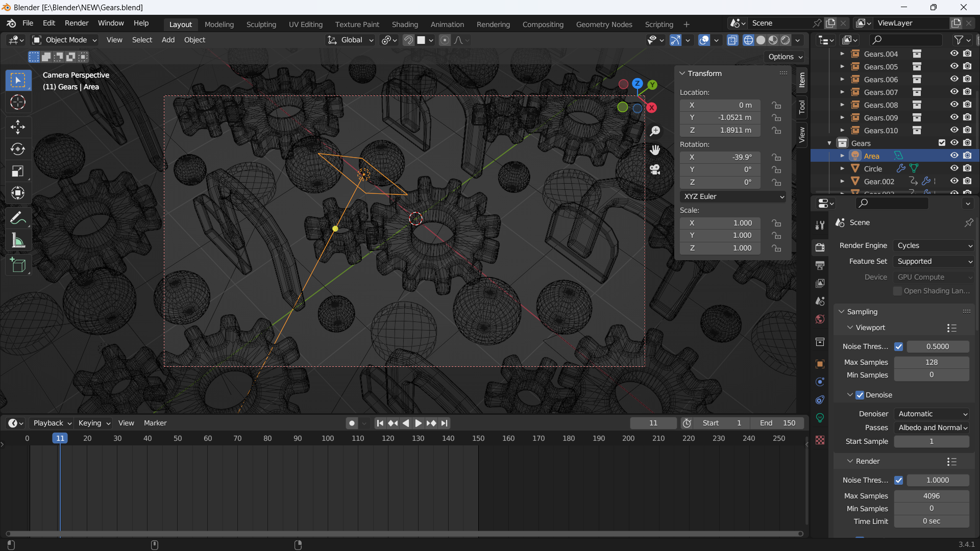Switch to rendered viewport shading
Image resolution: width=980 pixels, height=551 pixels.
pyautogui.click(x=786, y=40)
